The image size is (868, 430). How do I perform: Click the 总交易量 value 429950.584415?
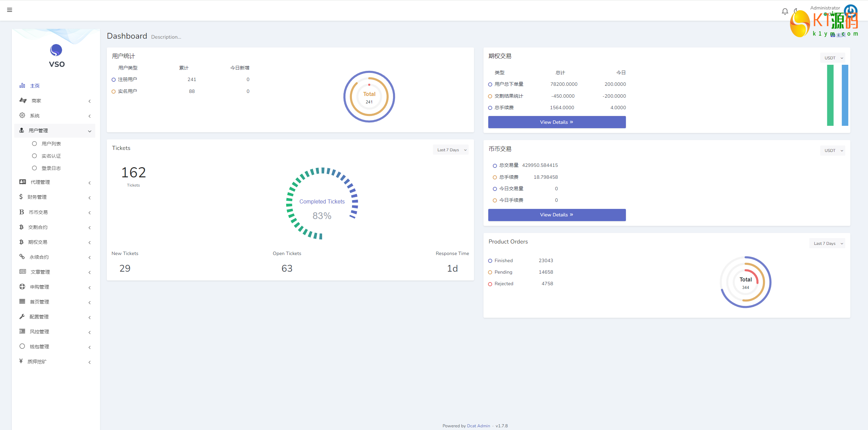click(x=540, y=165)
